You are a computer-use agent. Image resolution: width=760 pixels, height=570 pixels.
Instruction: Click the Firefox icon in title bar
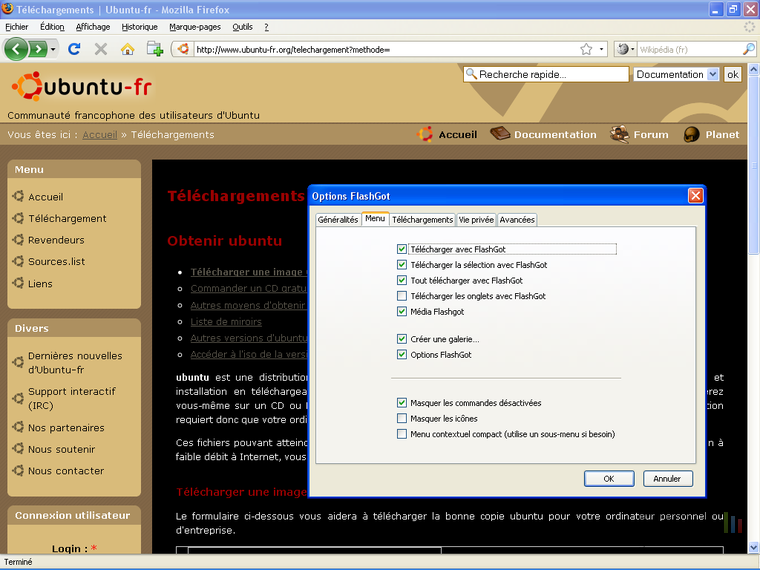pyautogui.click(x=7, y=8)
